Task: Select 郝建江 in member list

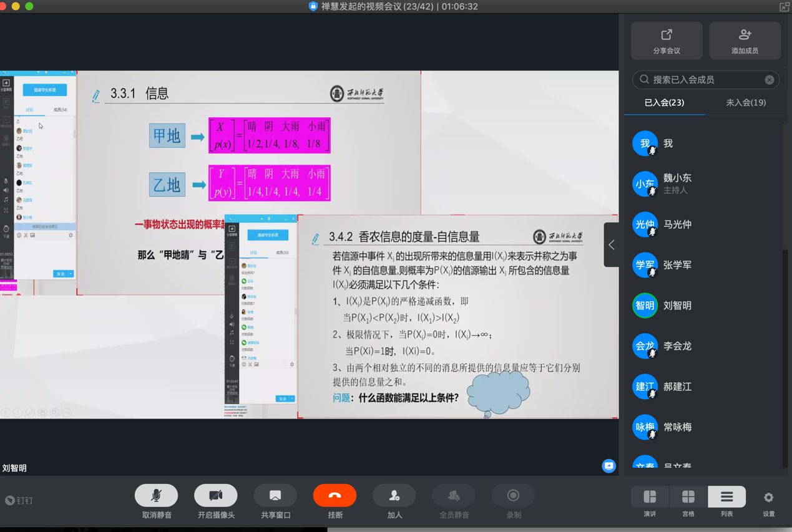Action: [703, 387]
